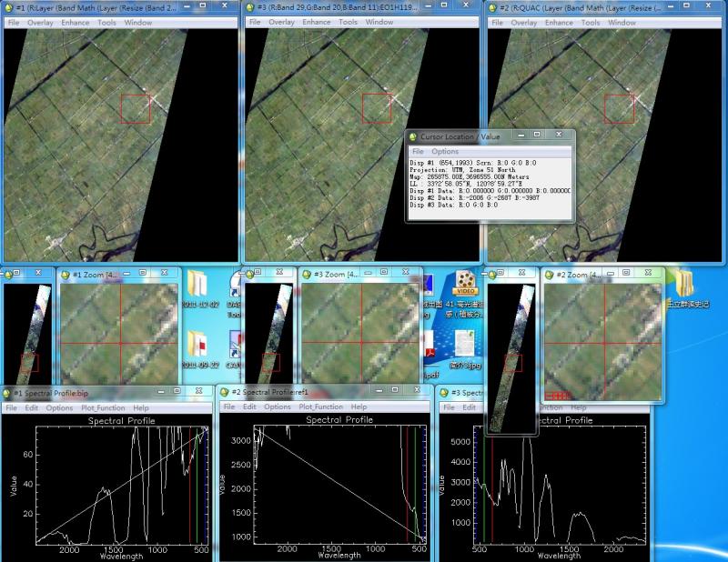Open Plot_Function menu in #1 Spectral Profile
Screen dimensions: 728x562
tap(103, 407)
